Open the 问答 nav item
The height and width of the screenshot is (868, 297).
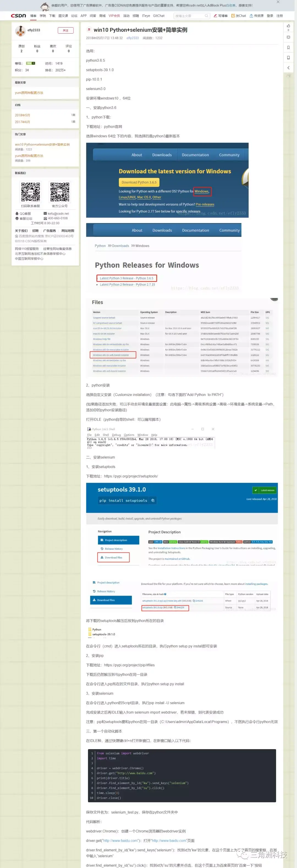93,16
